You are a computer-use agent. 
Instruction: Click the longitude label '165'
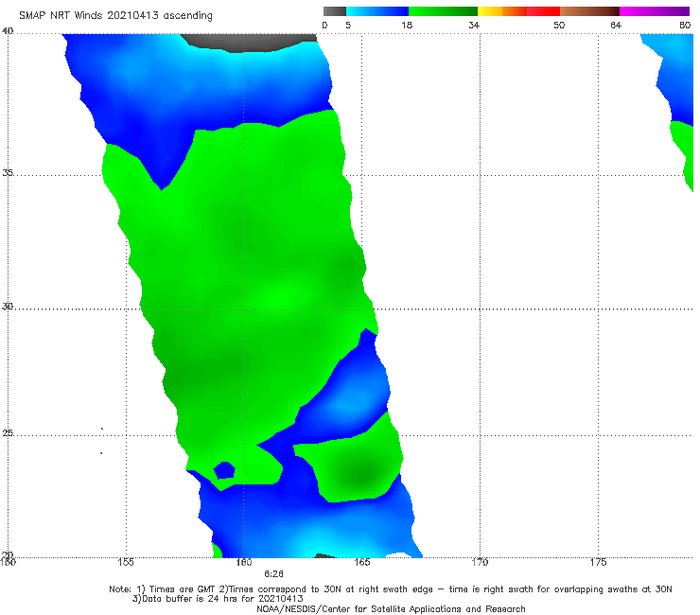pos(362,562)
